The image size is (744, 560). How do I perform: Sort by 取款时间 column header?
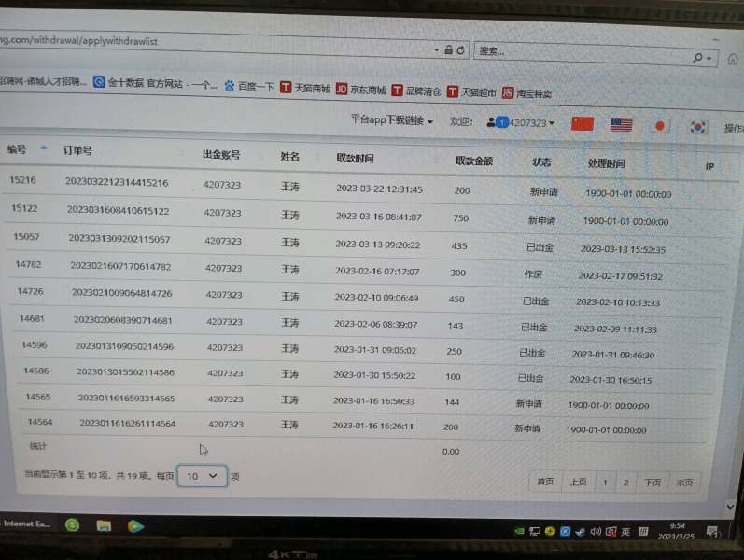click(355, 158)
